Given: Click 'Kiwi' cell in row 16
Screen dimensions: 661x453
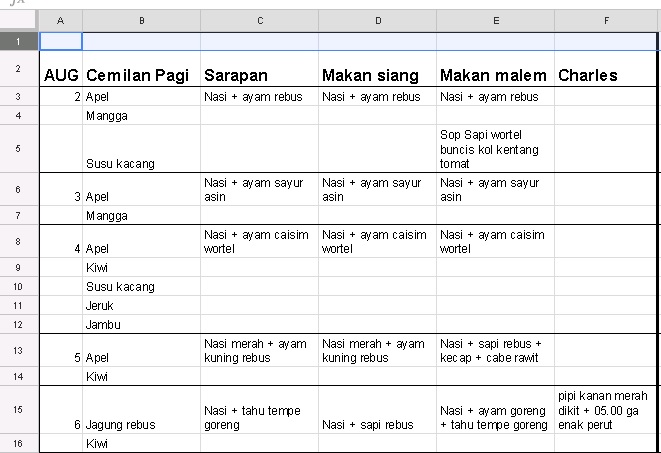Looking at the screenshot, I should [x=142, y=443].
